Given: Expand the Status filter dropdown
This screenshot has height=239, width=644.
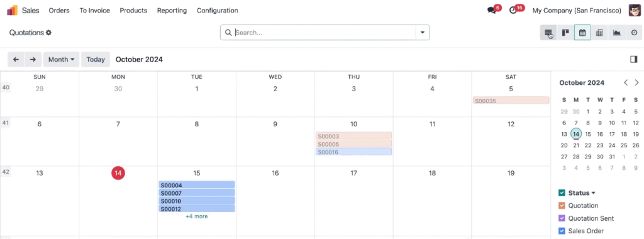Looking at the screenshot, I should point(582,192).
